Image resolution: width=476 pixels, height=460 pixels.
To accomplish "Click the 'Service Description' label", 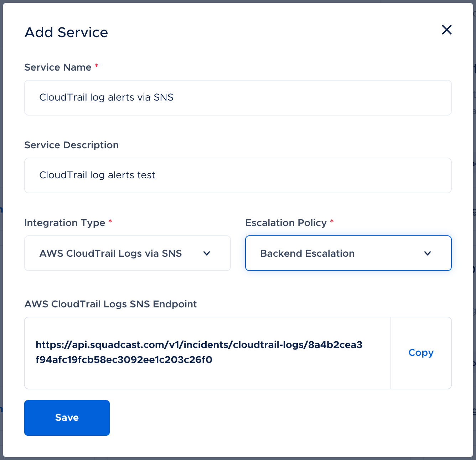I will coord(72,145).
